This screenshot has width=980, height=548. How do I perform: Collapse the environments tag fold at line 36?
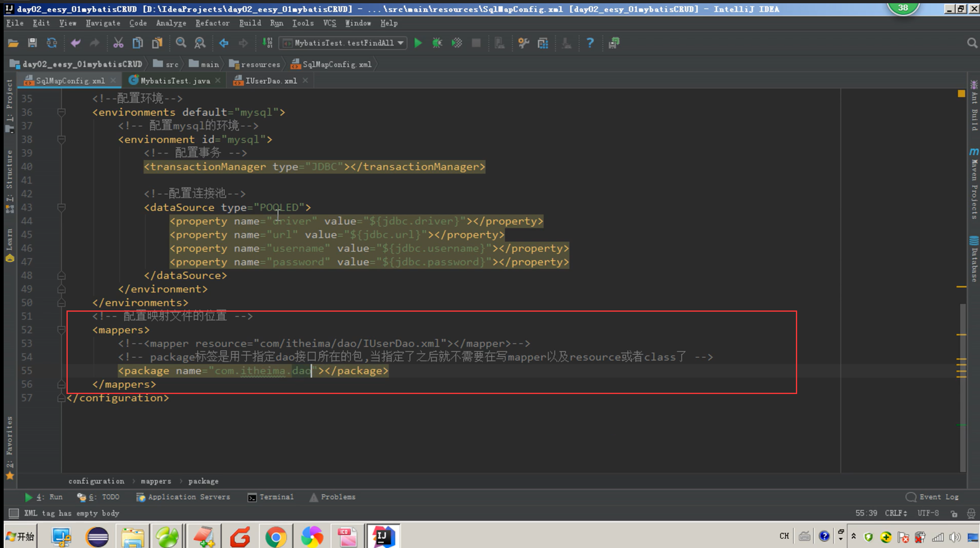tap(62, 112)
